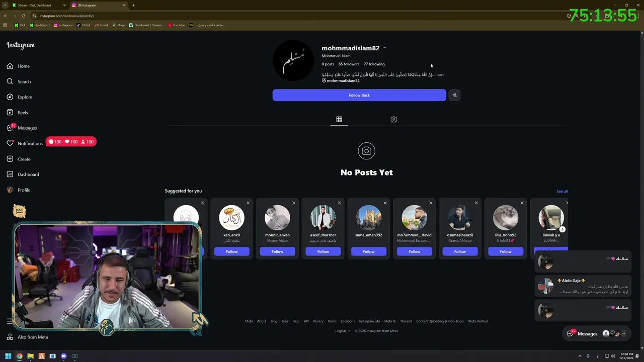644x362 pixels.
Task: Follow ken_ank0
Action: (x=231, y=251)
